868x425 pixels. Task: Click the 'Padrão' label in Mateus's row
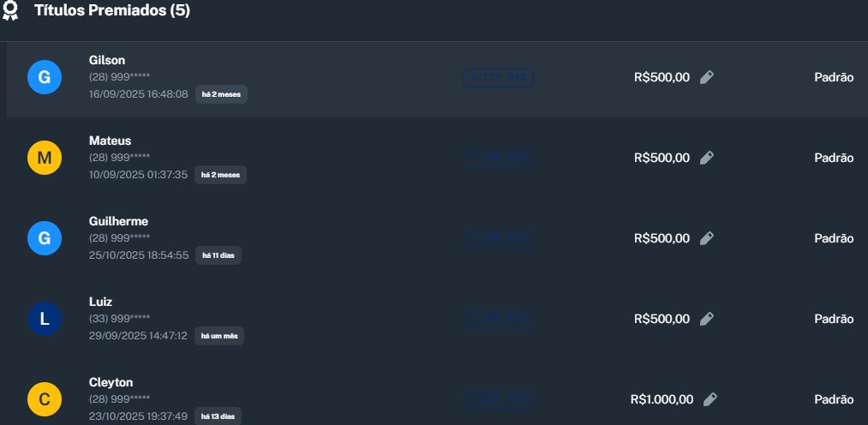click(833, 158)
